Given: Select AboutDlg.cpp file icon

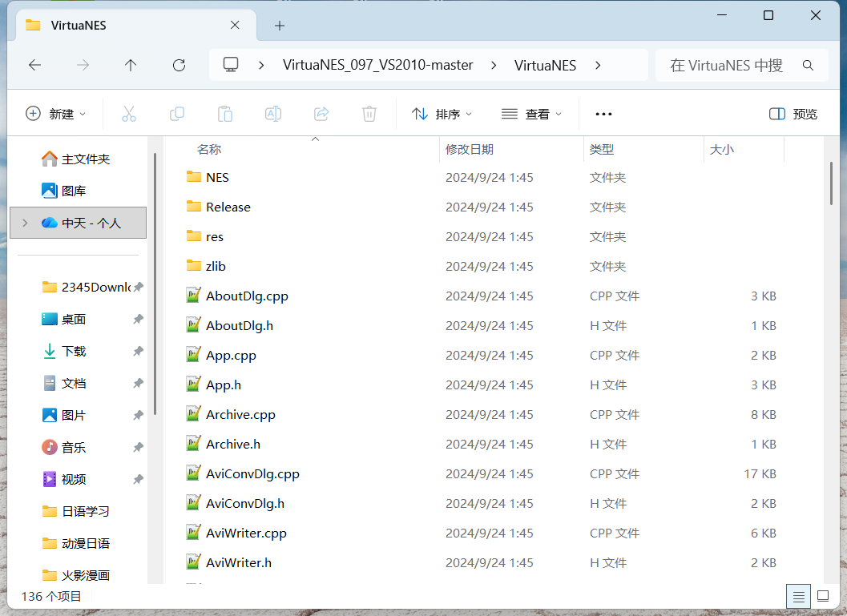Looking at the screenshot, I should pos(193,296).
